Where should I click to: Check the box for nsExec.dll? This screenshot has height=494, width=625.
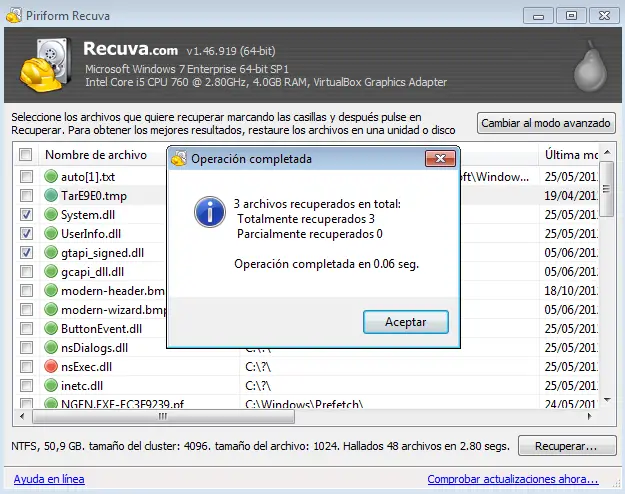(x=26, y=366)
